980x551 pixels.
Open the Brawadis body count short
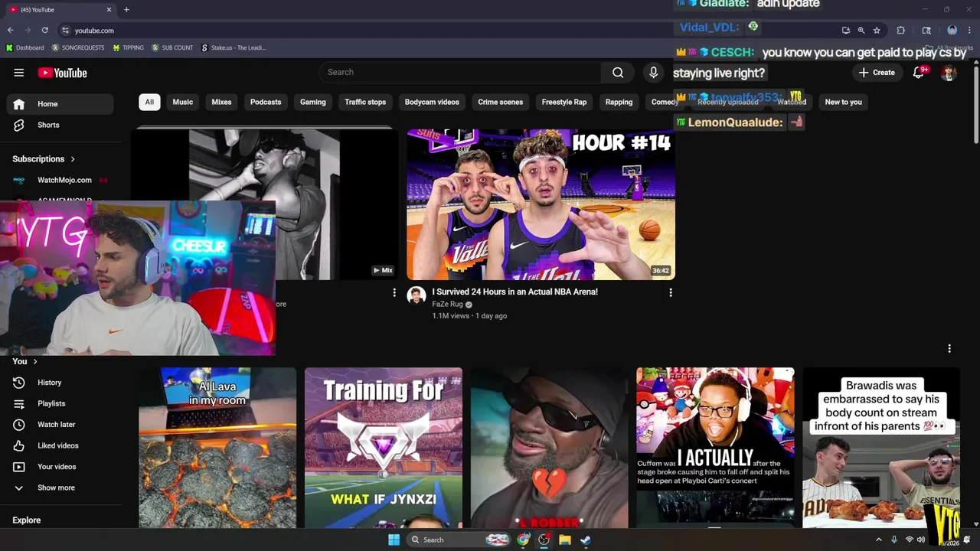(x=881, y=448)
